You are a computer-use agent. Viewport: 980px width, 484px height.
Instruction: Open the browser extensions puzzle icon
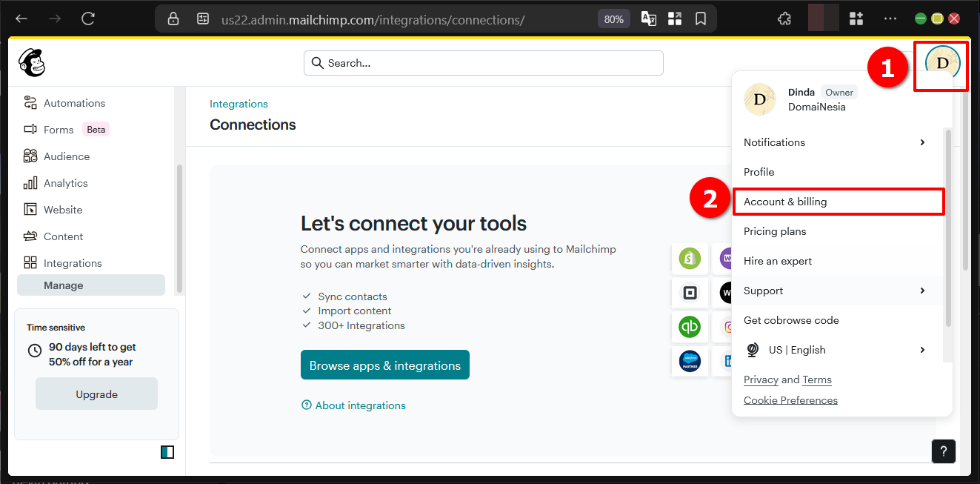coord(856,18)
